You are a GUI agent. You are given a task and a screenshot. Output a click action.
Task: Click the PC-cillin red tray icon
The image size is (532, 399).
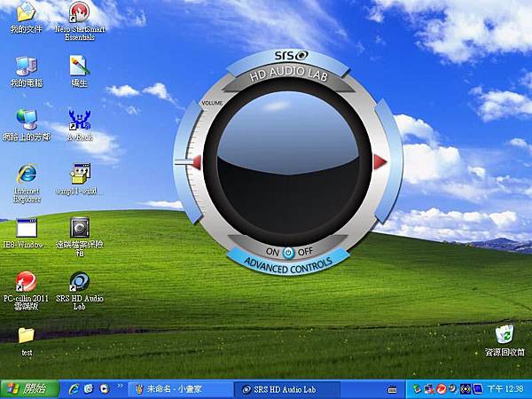coord(441,388)
